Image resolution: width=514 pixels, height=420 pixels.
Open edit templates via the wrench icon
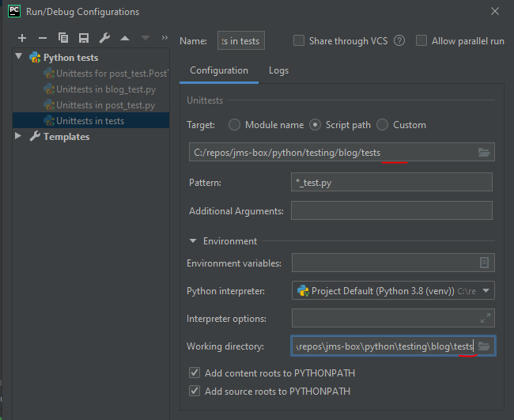point(104,38)
